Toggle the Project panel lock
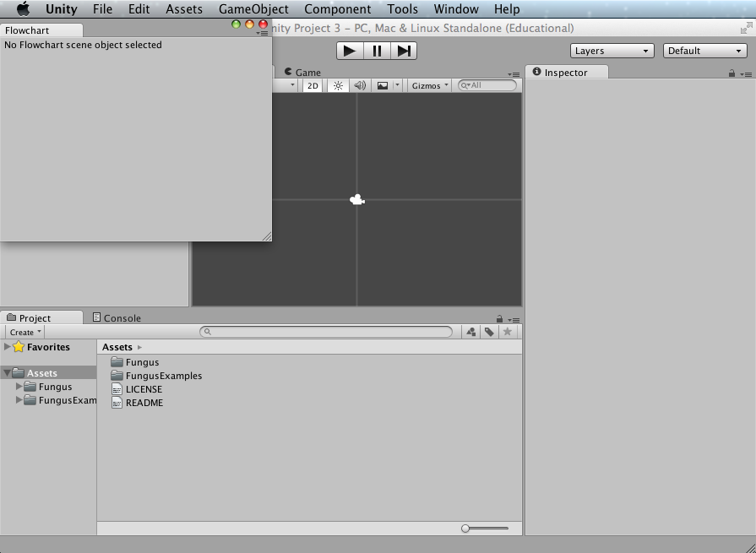This screenshot has width=756, height=553. (x=499, y=319)
